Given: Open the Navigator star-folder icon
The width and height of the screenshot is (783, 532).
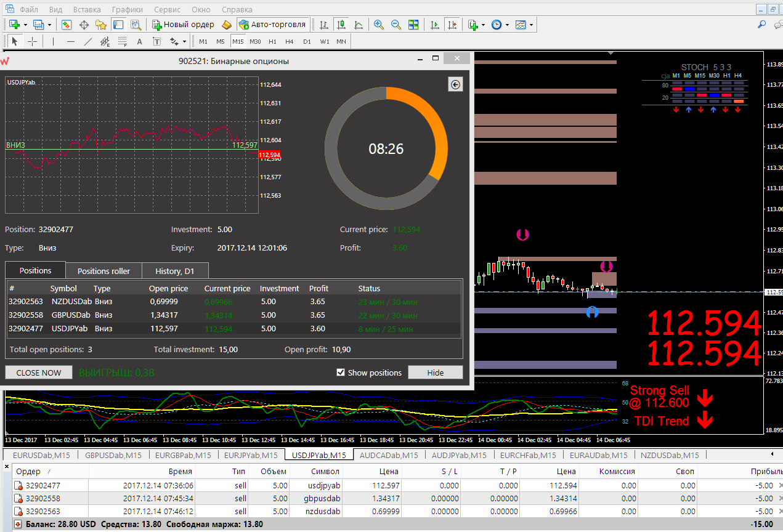Looking at the screenshot, I should click(x=101, y=25).
